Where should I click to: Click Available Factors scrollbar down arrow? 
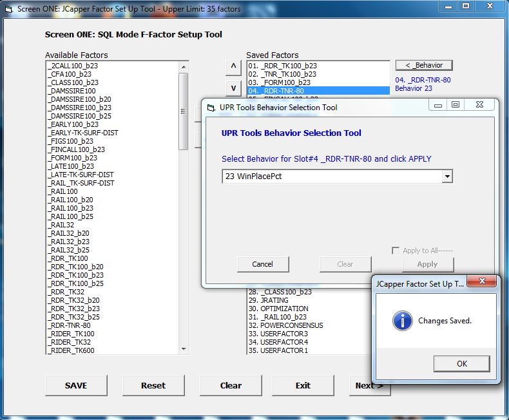184,349
